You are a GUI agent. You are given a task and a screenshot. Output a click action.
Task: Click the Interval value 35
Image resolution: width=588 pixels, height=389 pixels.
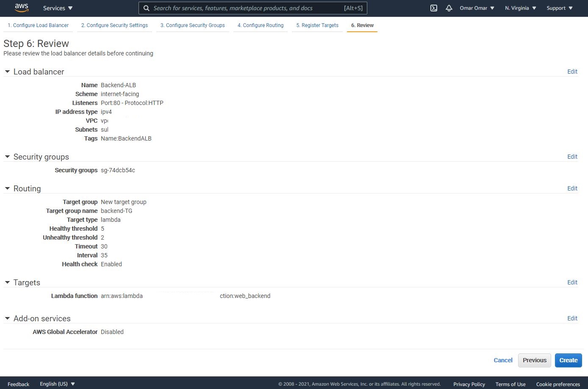pos(104,255)
